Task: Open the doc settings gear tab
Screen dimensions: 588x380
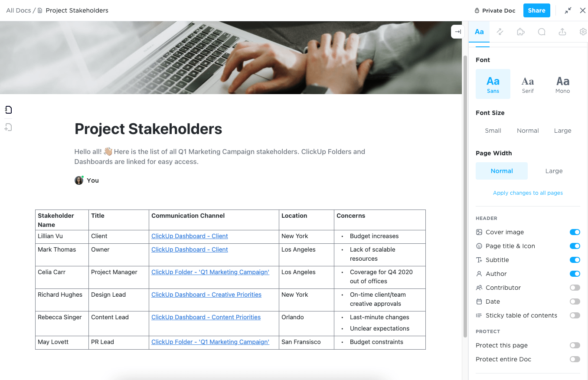Action: click(583, 32)
